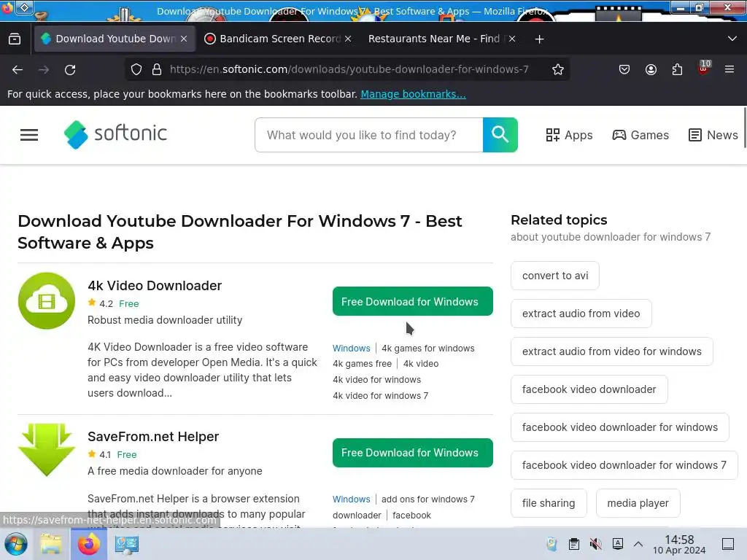
Task: Open the tracking protection shield icon
Action: coord(136,69)
